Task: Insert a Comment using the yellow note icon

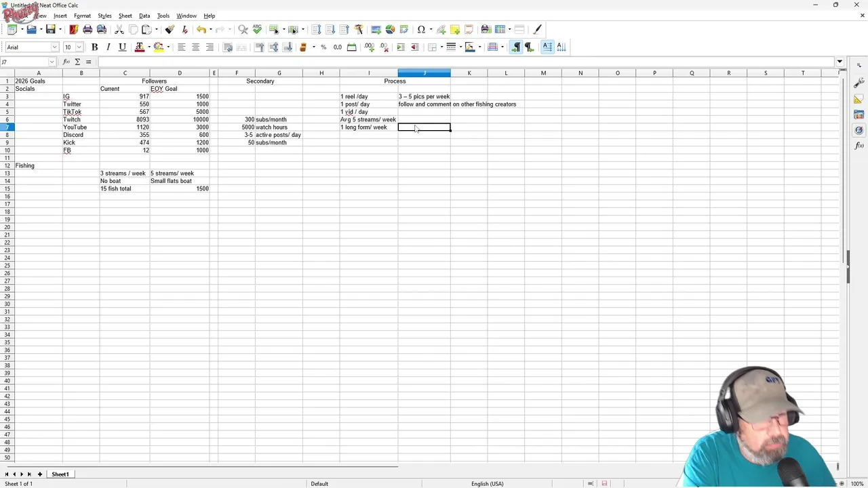Action: coord(455,29)
